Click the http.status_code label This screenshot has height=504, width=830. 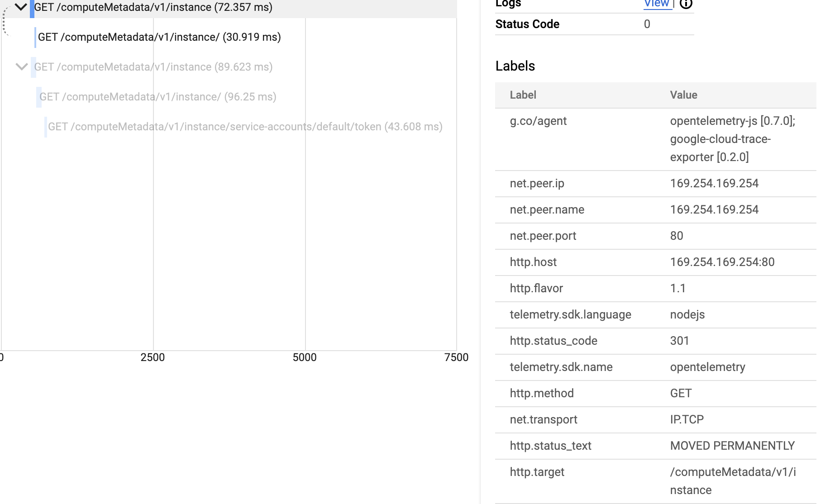click(x=553, y=341)
